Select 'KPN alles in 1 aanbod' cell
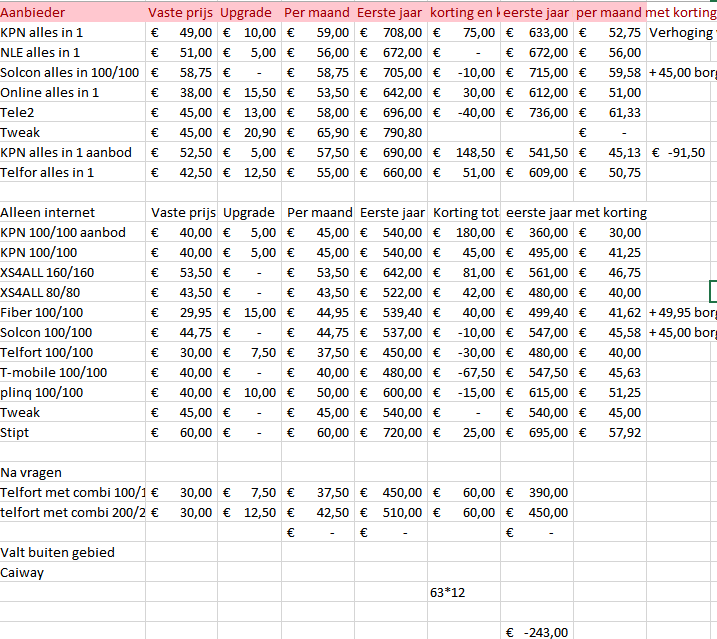717x639 pixels. click(x=73, y=152)
